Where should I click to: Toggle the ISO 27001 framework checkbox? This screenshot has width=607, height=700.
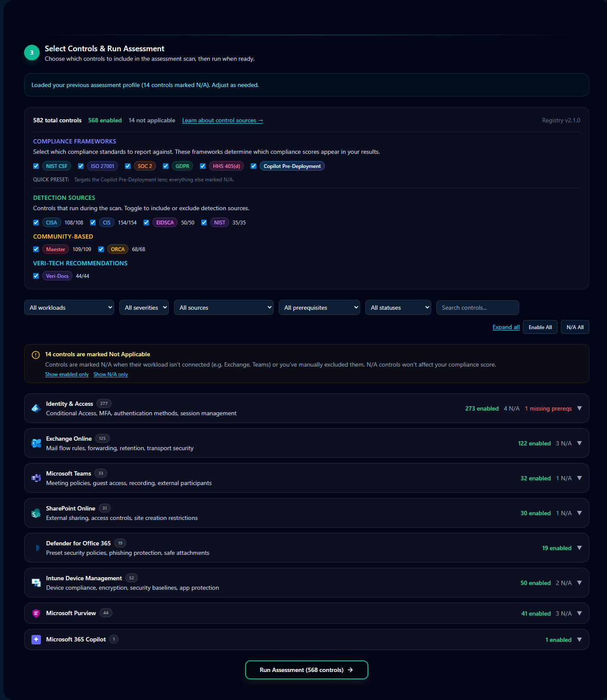pos(81,166)
